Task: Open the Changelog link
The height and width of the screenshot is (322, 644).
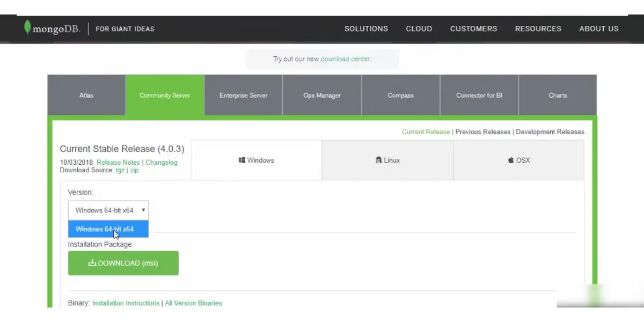Action: point(162,163)
